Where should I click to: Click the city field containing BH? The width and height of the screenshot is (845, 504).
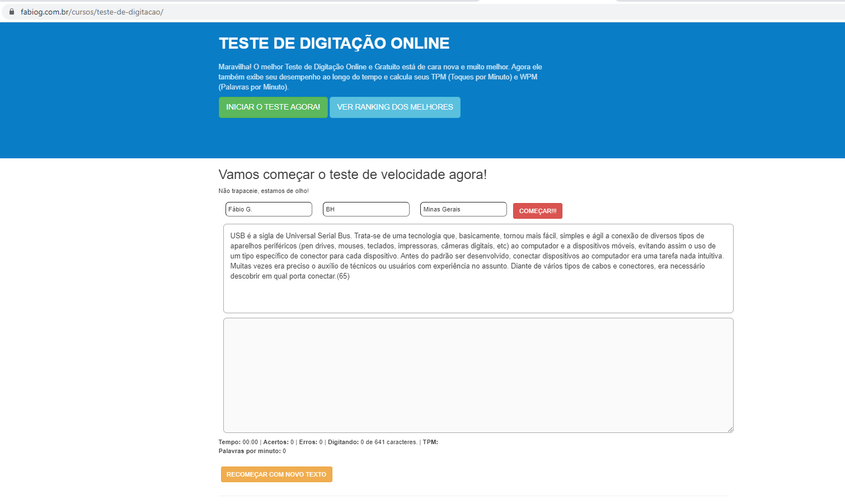point(366,209)
